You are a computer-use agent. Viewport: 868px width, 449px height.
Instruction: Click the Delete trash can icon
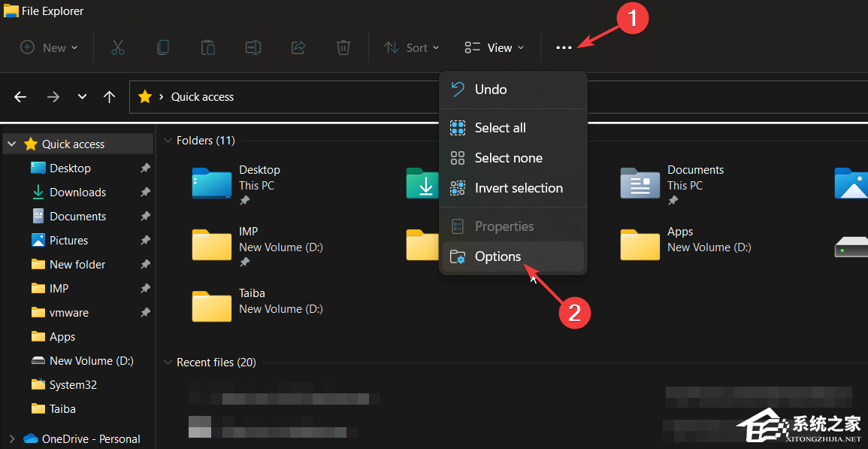(343, 47)
